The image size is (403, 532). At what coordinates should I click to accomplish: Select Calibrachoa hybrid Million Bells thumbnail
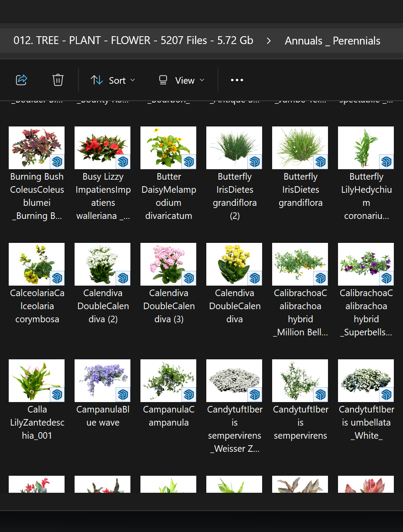[300, 264]
